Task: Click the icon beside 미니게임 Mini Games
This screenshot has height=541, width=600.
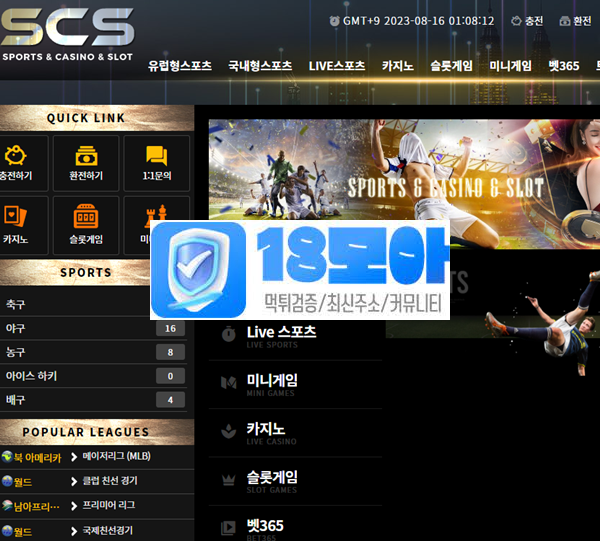Action: click(229, 382)
